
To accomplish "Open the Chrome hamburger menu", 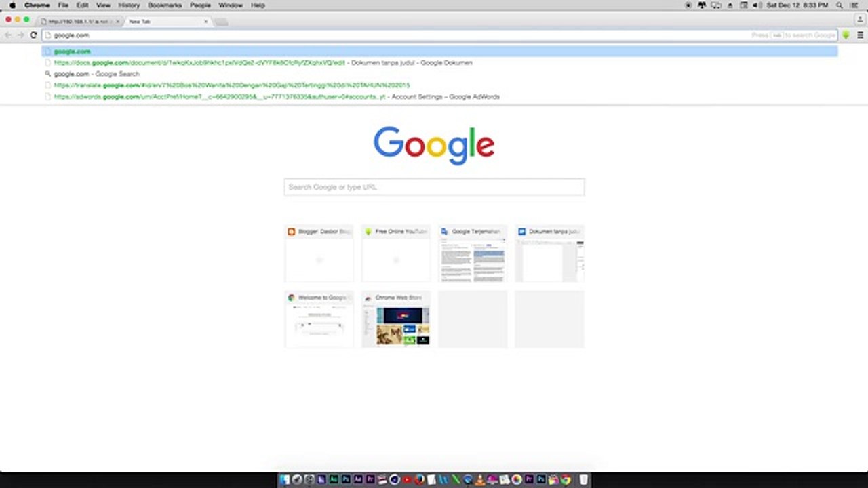I will [860, 35].
